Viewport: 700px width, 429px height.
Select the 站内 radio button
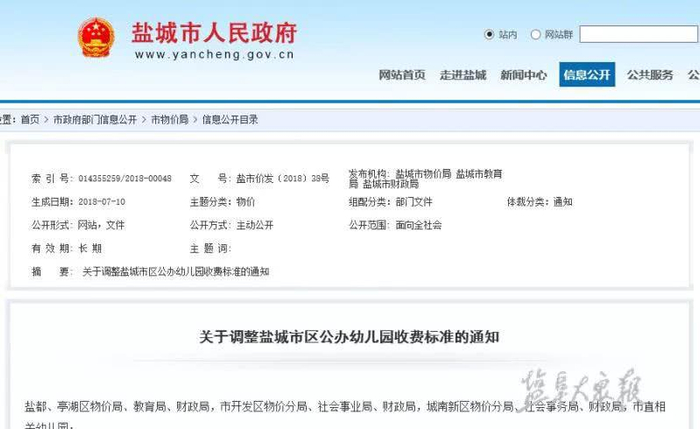(x=489, y=34)
